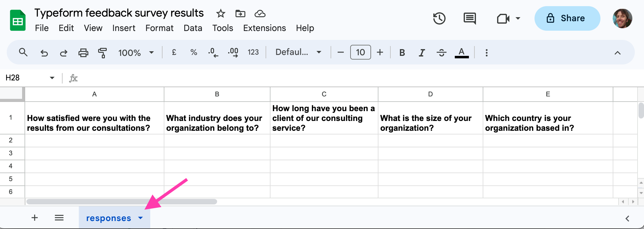Click the redo arrow icon

coord(63,53)
